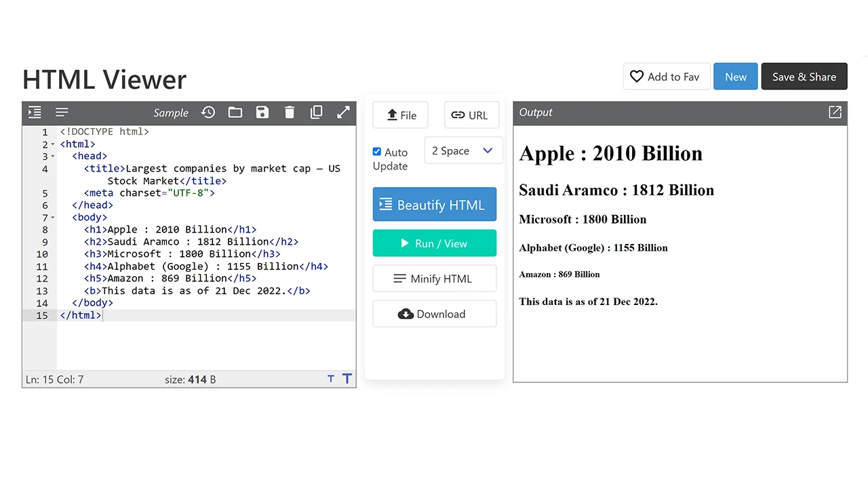Save code with the floppy disk icon

pos(262,113)
